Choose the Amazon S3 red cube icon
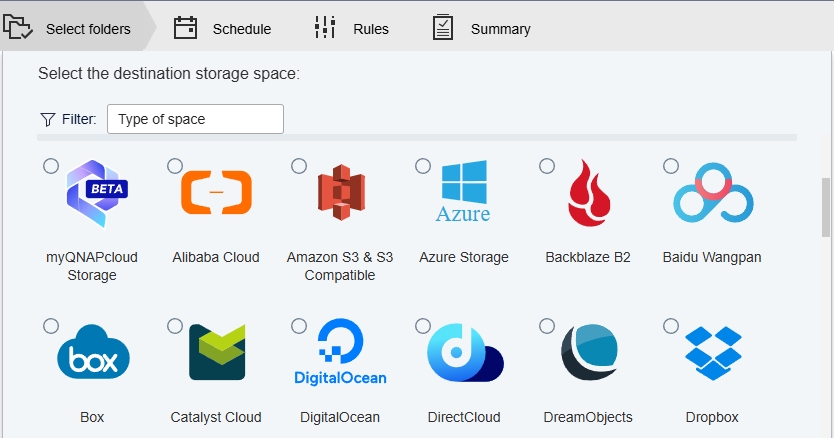This screenshot has width=834, height=438. 341,192
